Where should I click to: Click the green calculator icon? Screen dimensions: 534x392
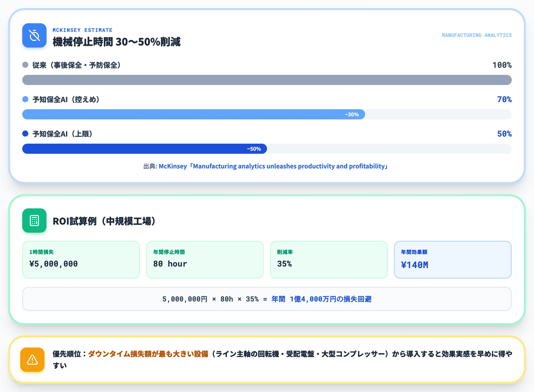34,221
